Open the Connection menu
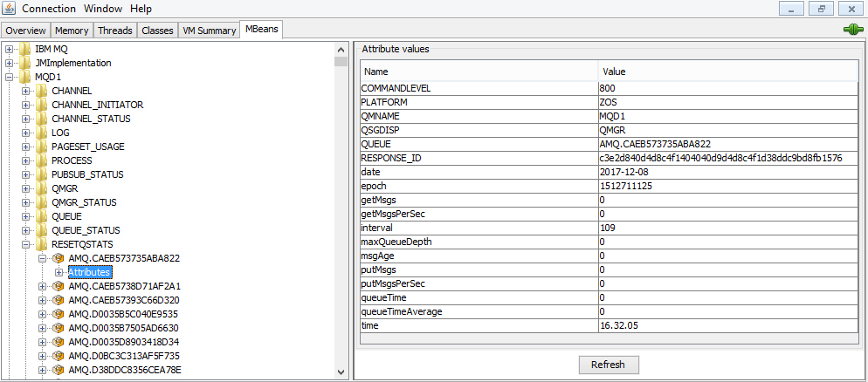This screenshot has width=868, height=382. (x=48, y=8)
